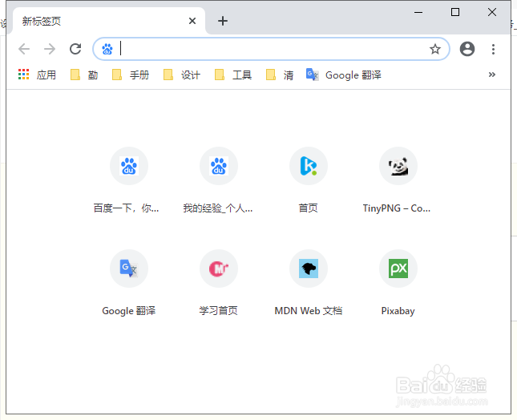Open the 我的经验_个人 shortcut tile
Screen dimensions: 517x420
pyautogui.click(x=219, y=180)
